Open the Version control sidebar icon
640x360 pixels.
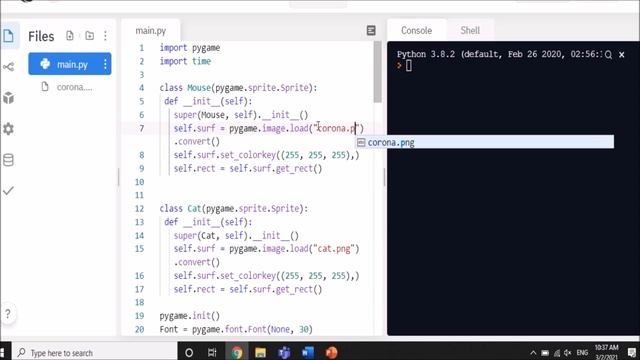pyautogui.click(x=8, y=67)
